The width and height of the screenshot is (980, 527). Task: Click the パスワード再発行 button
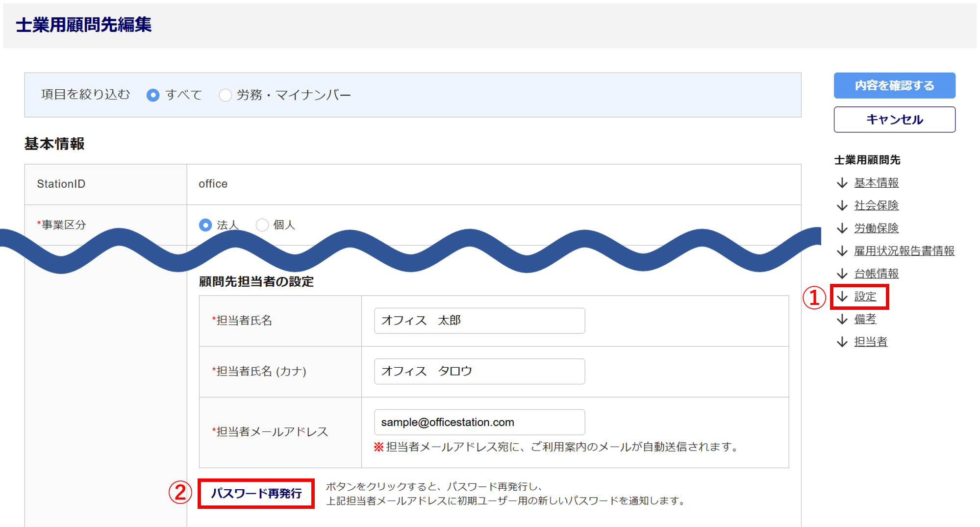pyautogui.click(x=256, y=494)
